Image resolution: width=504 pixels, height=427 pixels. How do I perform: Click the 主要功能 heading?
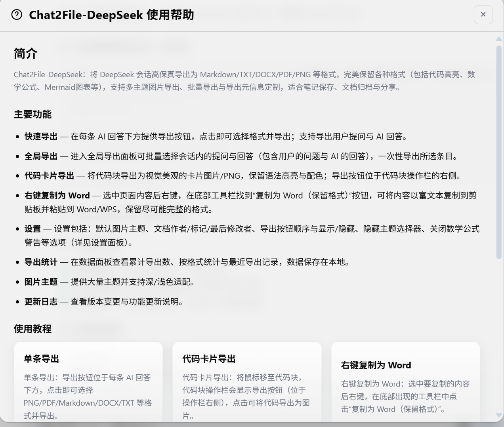(x=32, y=114)
